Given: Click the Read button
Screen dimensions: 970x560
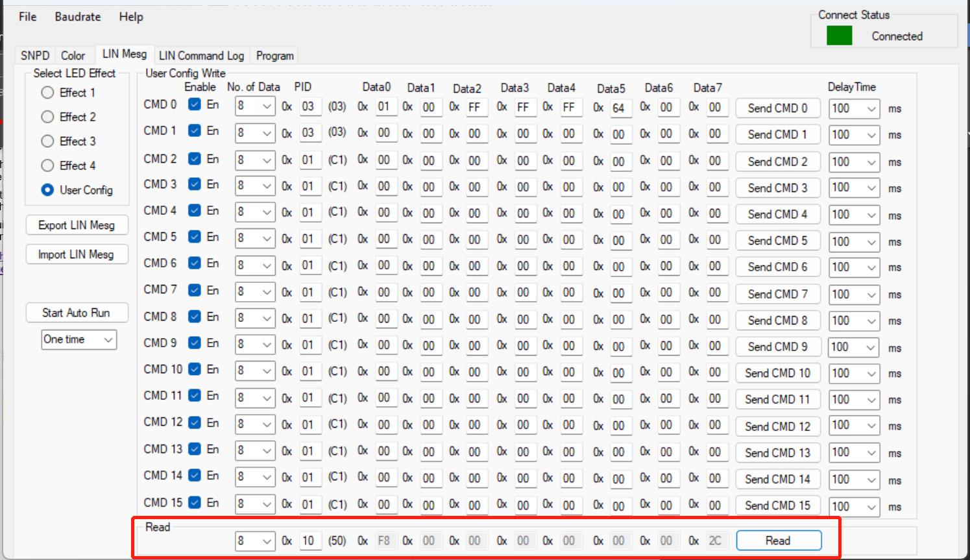Looking at the screenshot, I should click(x=778, y=541).
